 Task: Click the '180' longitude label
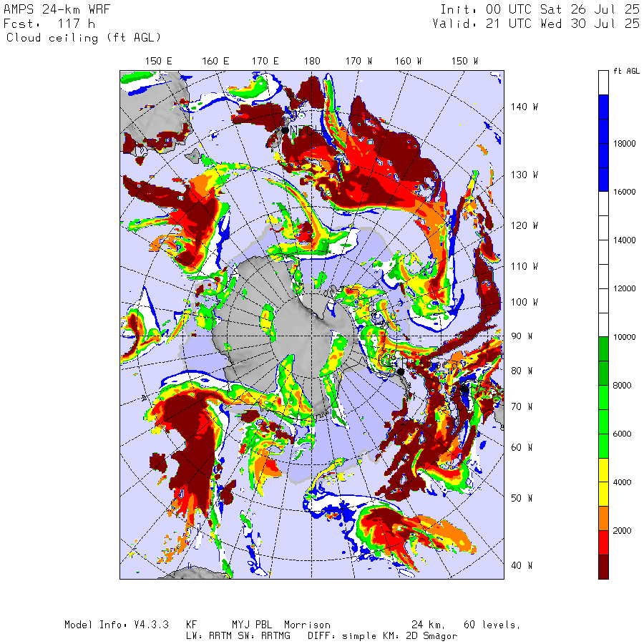312,62
